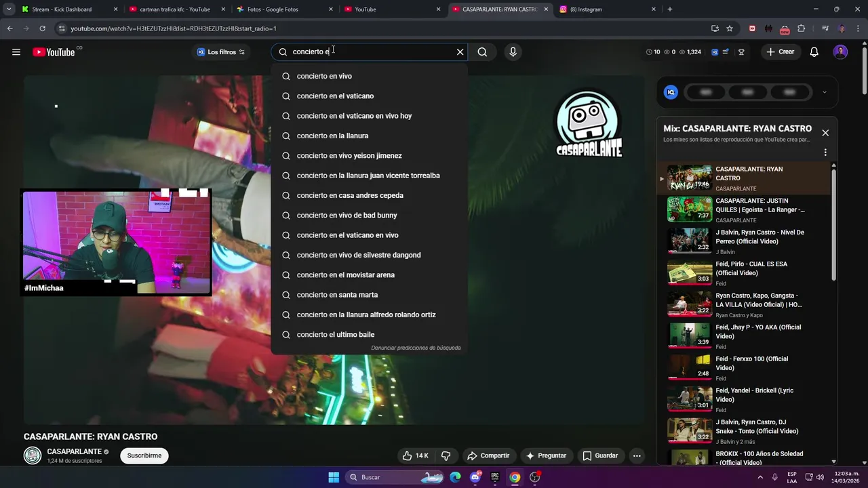The width and height of the screenshot is (868, 488).
Task: Open the Mix playlist three-dot menu
Action: [x=825, y=152]
